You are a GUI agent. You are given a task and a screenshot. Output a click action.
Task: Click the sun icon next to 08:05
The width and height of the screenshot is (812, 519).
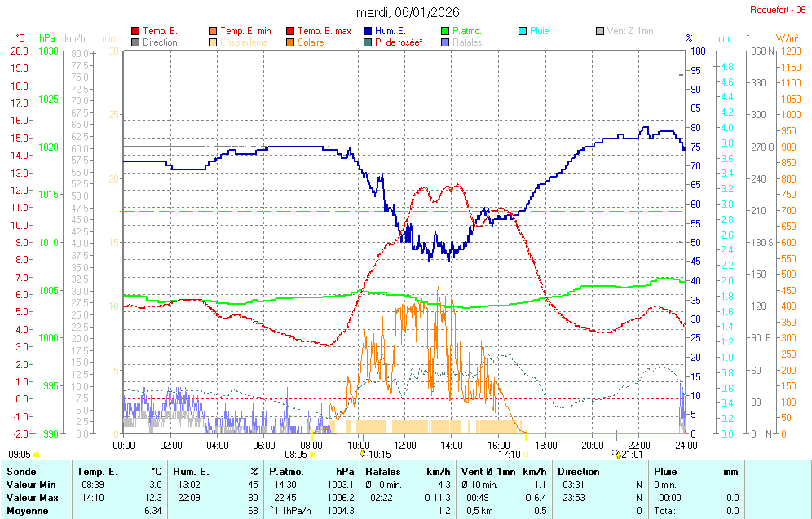click(x=312, y=455)
